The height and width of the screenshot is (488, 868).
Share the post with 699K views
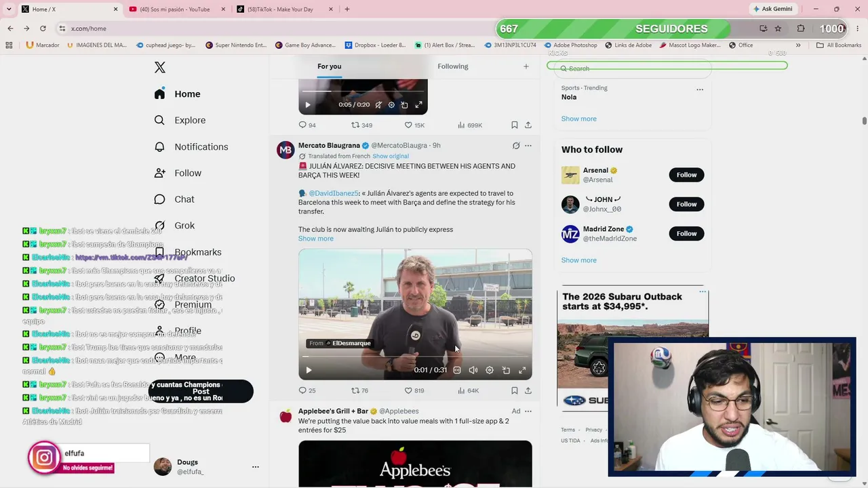(528, 125)
